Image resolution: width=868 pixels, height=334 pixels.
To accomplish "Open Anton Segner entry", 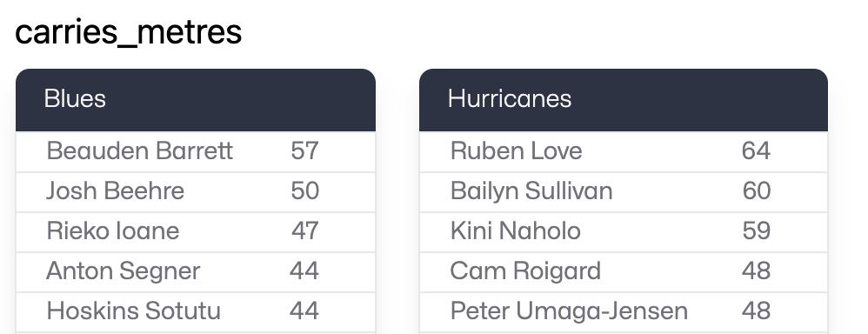I will 196,271.
